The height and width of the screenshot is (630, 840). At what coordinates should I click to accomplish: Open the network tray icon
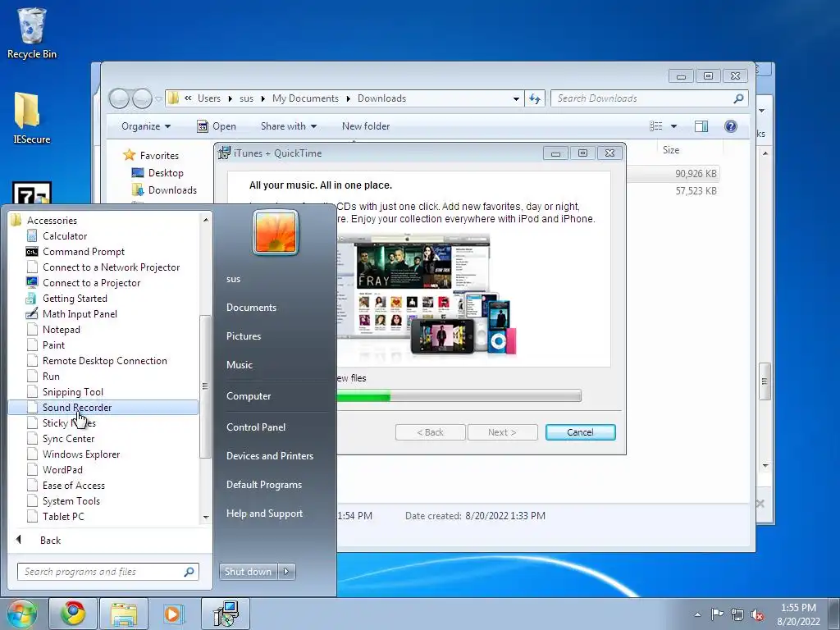pos(737,615)
